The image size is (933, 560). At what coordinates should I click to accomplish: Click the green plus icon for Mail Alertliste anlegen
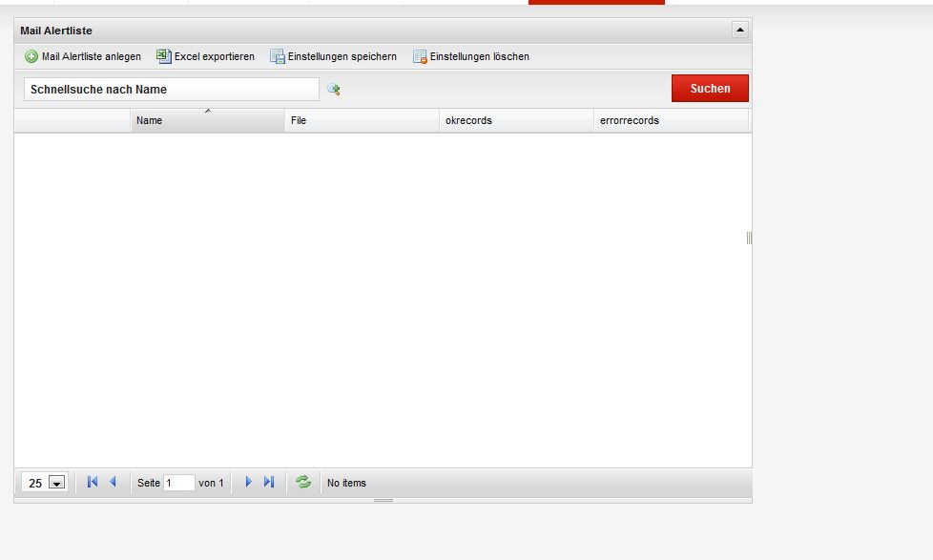point(31,57)
